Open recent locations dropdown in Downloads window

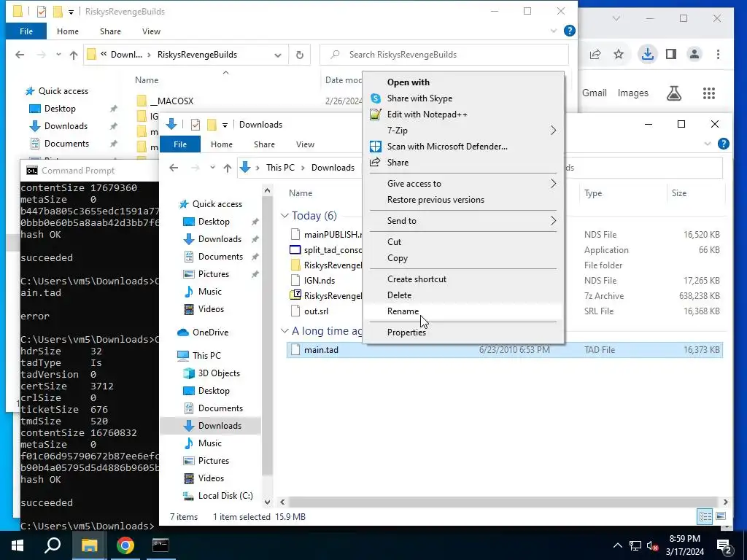(x=212, y=168)
